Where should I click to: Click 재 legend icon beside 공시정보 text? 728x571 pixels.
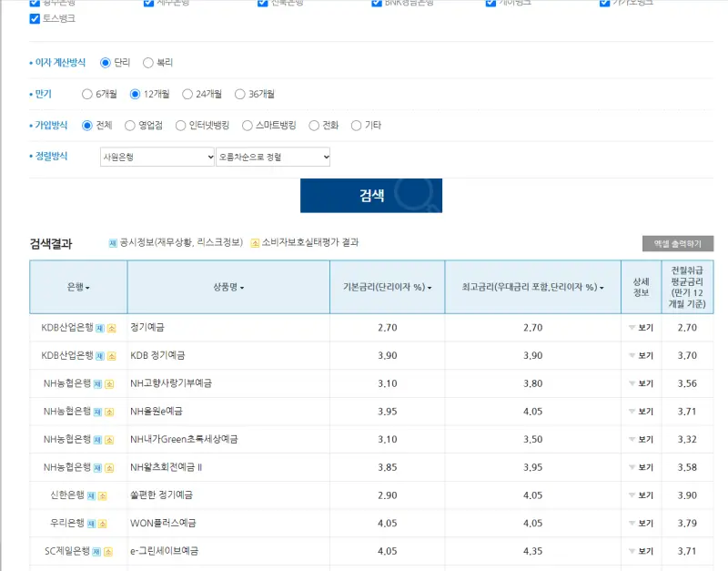tap(113, 243)
